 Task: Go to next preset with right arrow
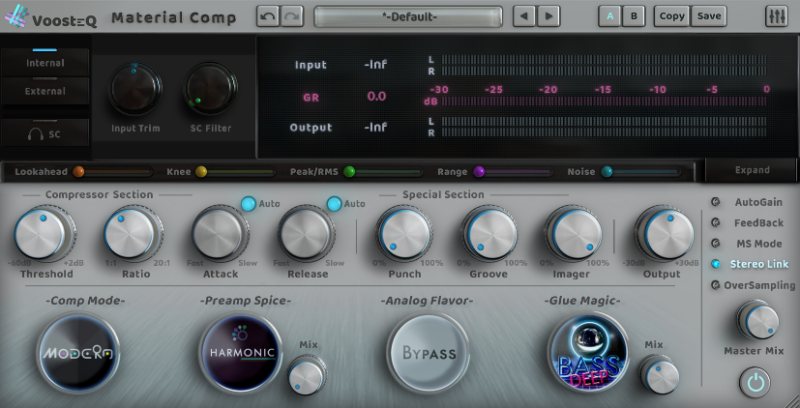(x=549, y=17)
